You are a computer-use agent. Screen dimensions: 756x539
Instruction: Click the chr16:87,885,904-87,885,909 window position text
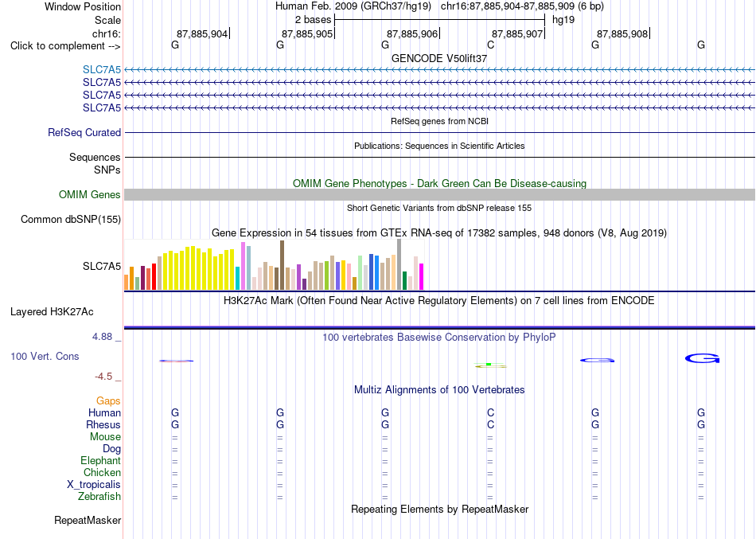(522, 6)
